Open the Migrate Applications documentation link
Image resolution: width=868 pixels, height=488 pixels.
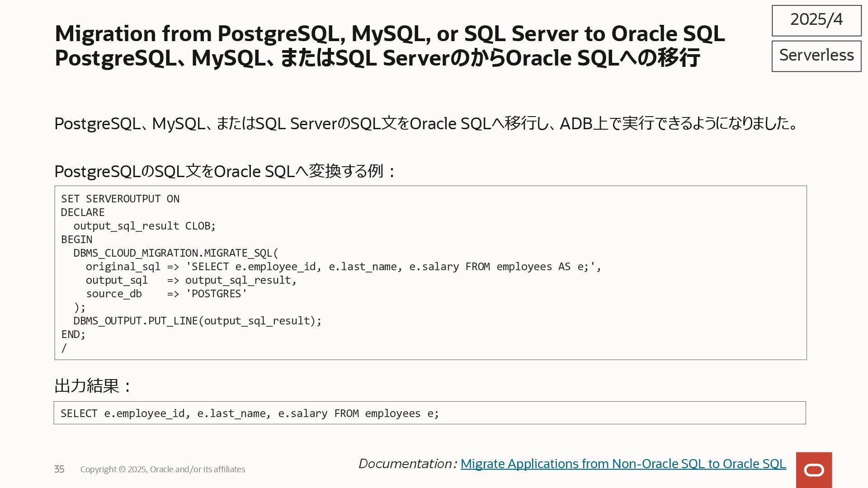pyautogui.click(x=623, y=464)
